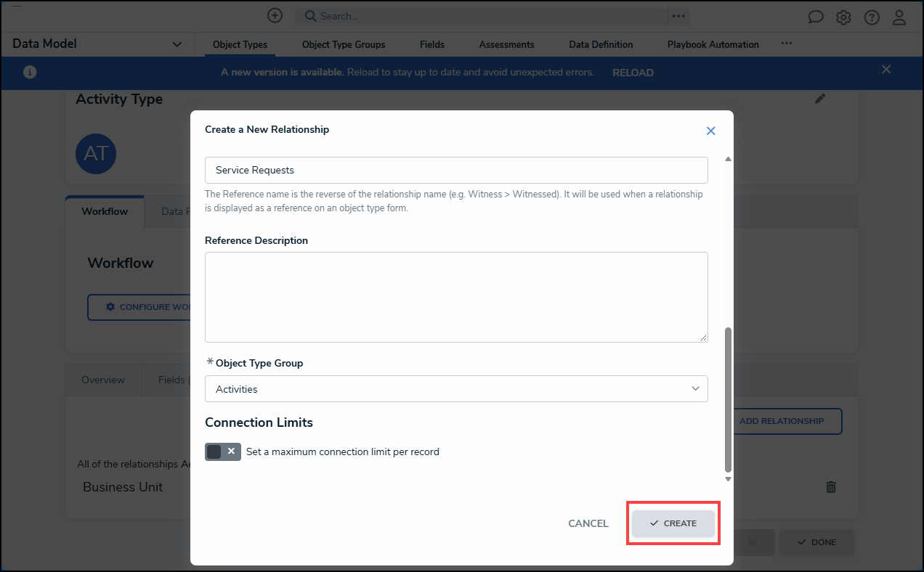Viewport: 924px width, 572px height.
Task: Open the search options ellipsis
Action: [678, 16]
